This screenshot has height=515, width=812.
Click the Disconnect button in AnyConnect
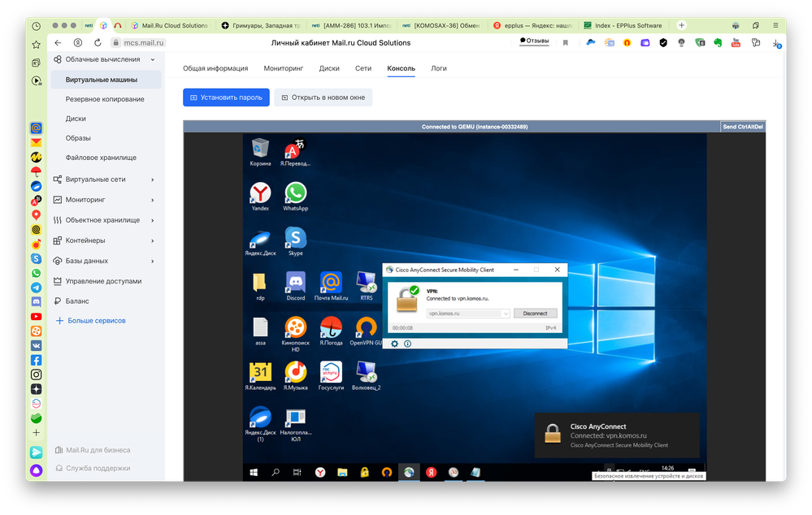pos(535,314)
